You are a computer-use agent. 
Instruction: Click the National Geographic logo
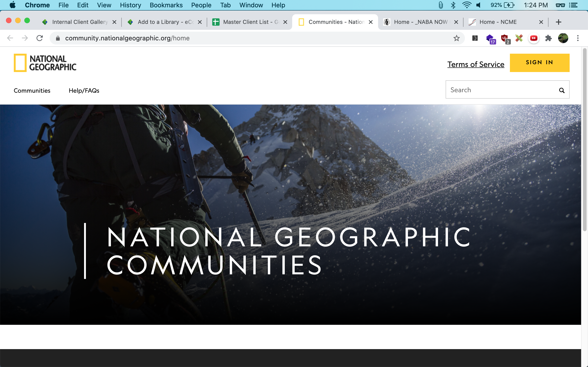pyautogui.click(x=45, y=63)
